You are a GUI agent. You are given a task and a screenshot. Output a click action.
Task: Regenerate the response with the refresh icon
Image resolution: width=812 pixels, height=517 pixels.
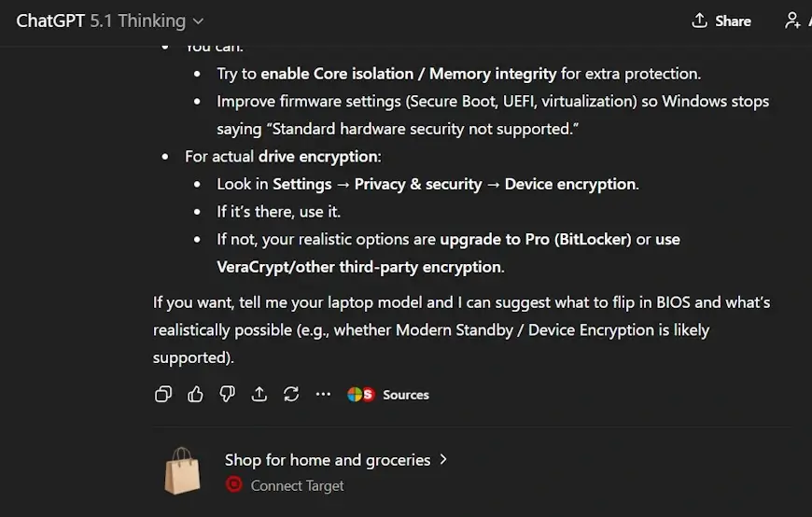pyautogui.click(x=291, y=395)
